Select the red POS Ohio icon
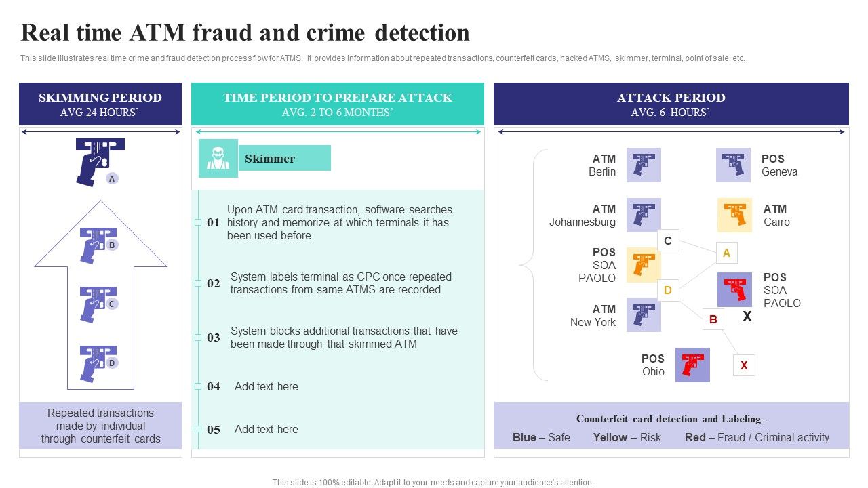The image size is (868, 488). click(x=692, y=365)
